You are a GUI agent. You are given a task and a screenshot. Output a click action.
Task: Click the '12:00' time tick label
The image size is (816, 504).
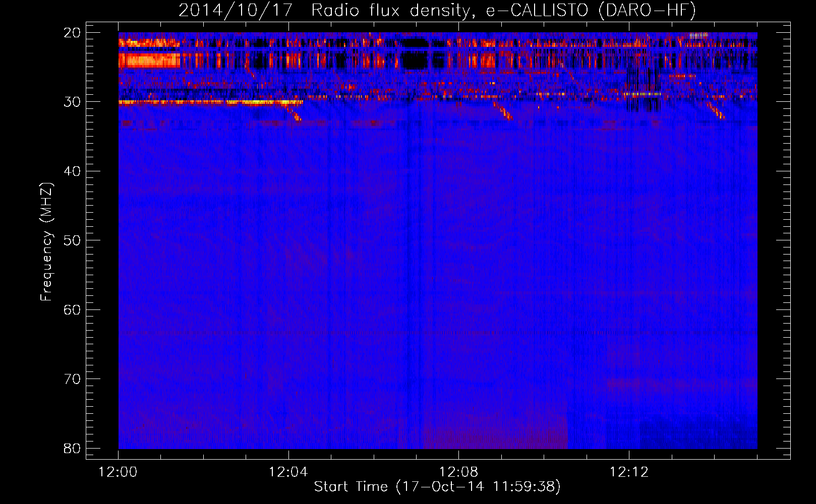tap(118, 472)
